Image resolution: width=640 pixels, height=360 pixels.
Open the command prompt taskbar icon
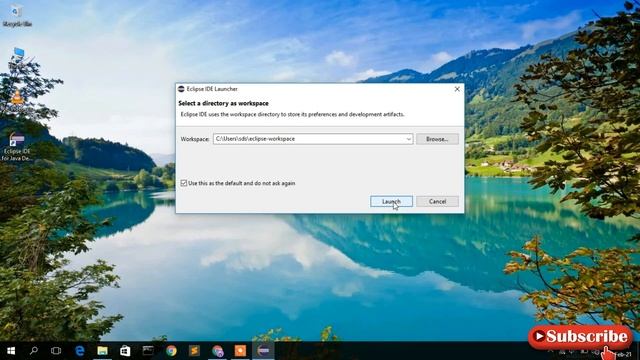point(148,351)
